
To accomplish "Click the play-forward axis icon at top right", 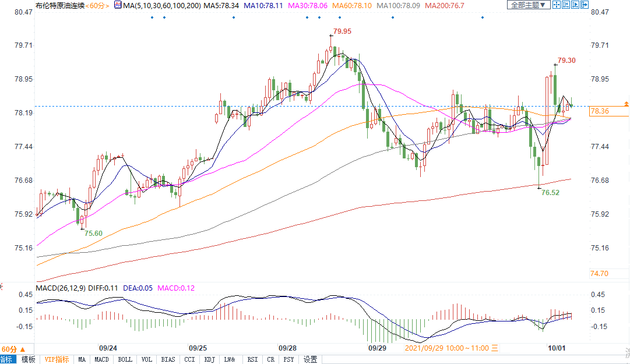I will pyautogui.click(x=575, y=5).
